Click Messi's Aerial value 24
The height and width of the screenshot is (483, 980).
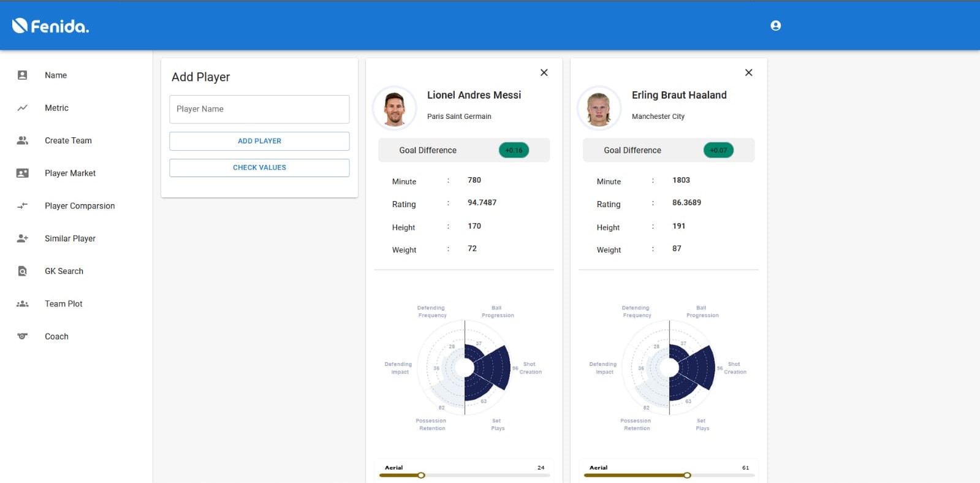(x=541, y=468)
